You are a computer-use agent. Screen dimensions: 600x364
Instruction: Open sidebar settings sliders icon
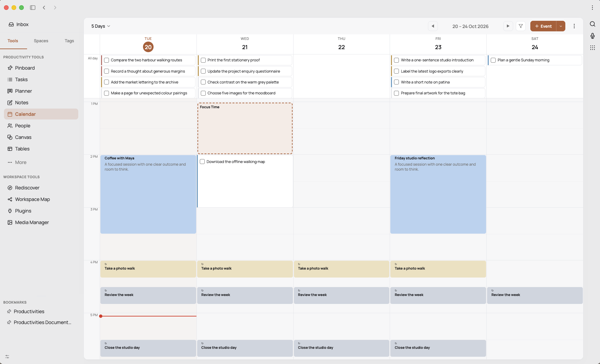(x=7, y=357)
